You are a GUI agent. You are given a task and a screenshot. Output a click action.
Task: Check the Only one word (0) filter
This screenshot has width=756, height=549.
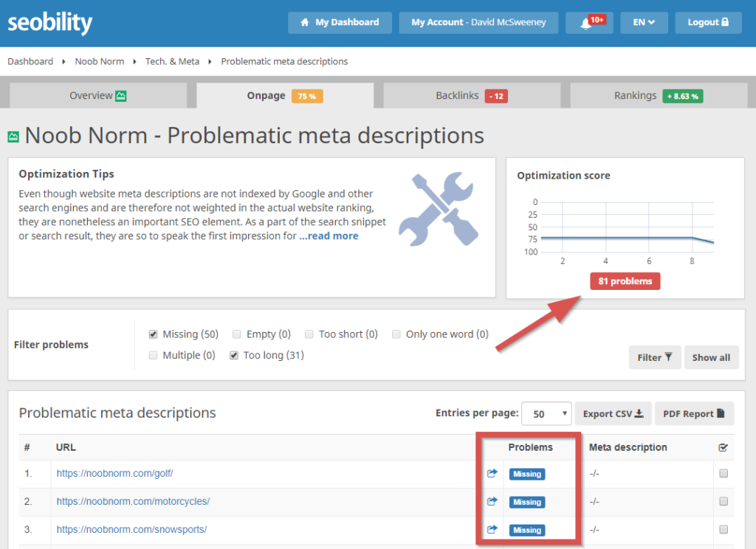pos(396,334)
